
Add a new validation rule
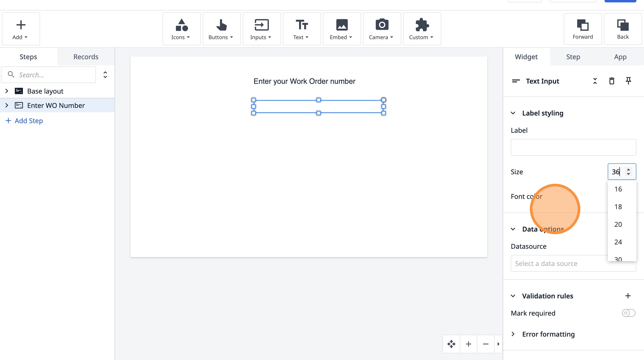point(628,296)
